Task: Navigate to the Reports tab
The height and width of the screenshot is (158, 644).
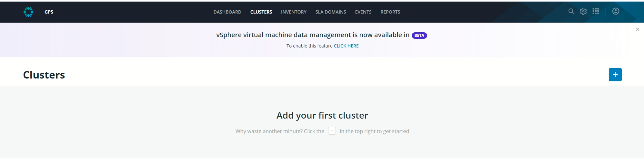Action: (390, 12)
